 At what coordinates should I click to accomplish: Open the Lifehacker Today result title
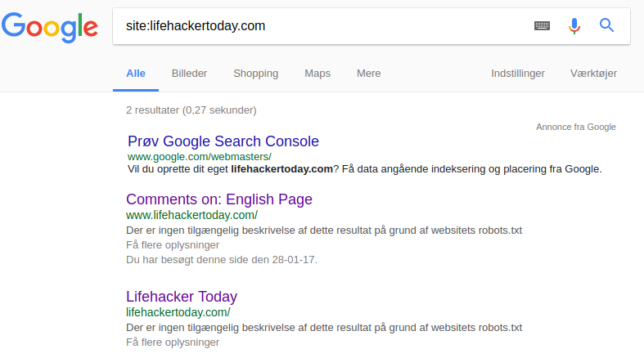[x=182, y=297]
